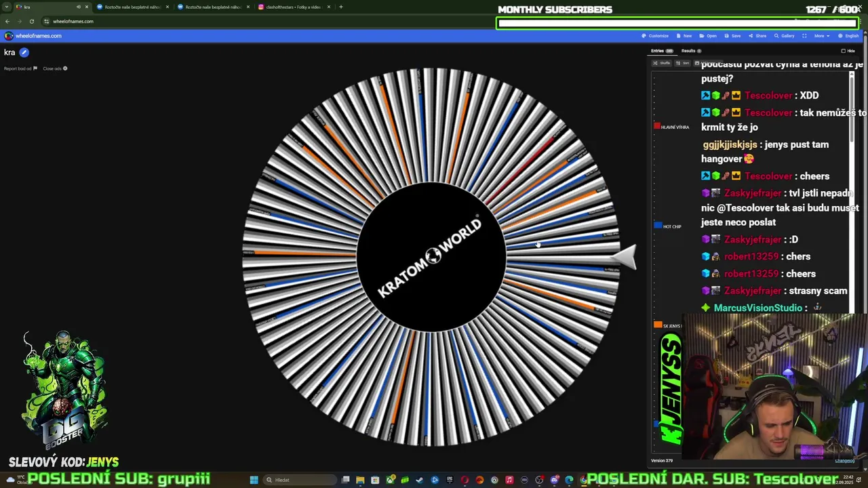The height and width of the screenshot is (488, 868).
Task: Close the clashofthestars tab
Action: [329, 7]
